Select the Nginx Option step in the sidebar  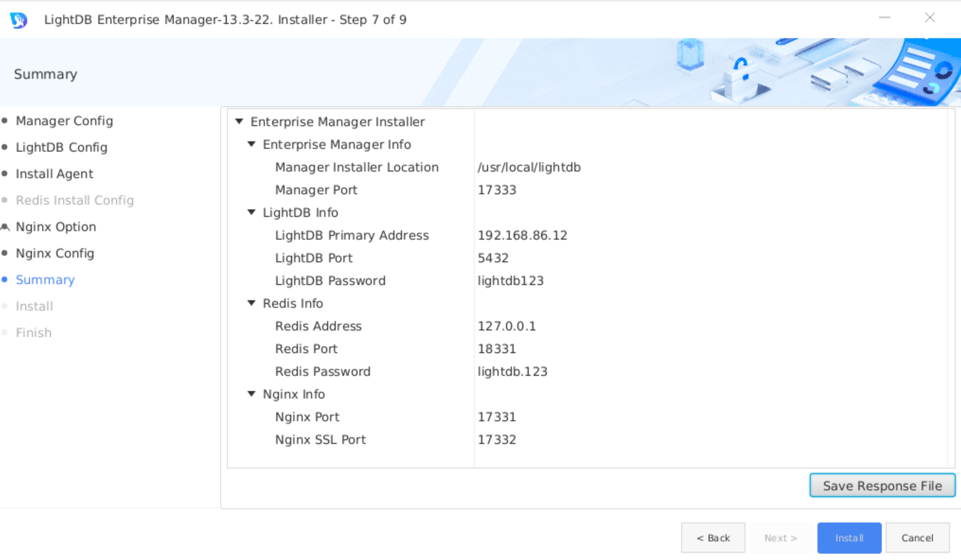pos(56,226)
